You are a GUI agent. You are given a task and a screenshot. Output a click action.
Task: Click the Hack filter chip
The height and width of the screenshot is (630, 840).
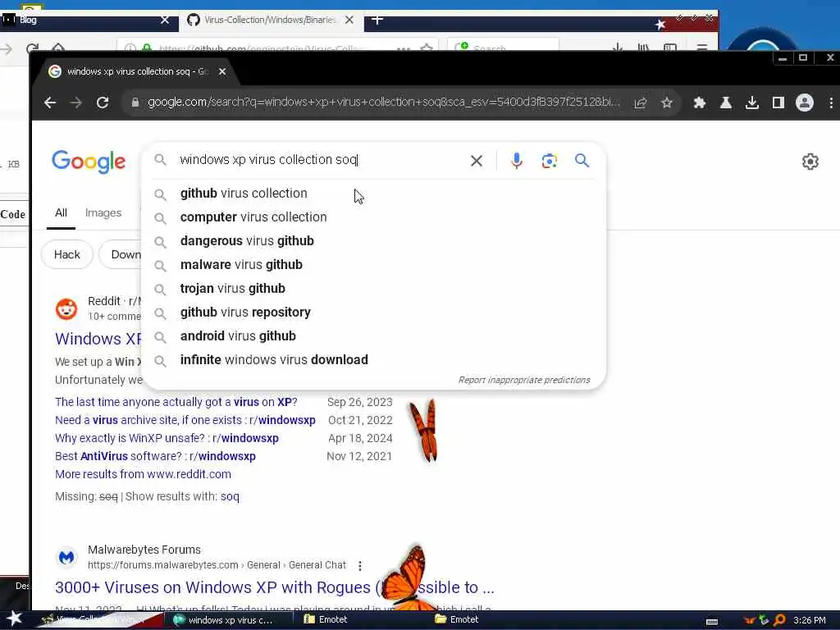point(67,254)
